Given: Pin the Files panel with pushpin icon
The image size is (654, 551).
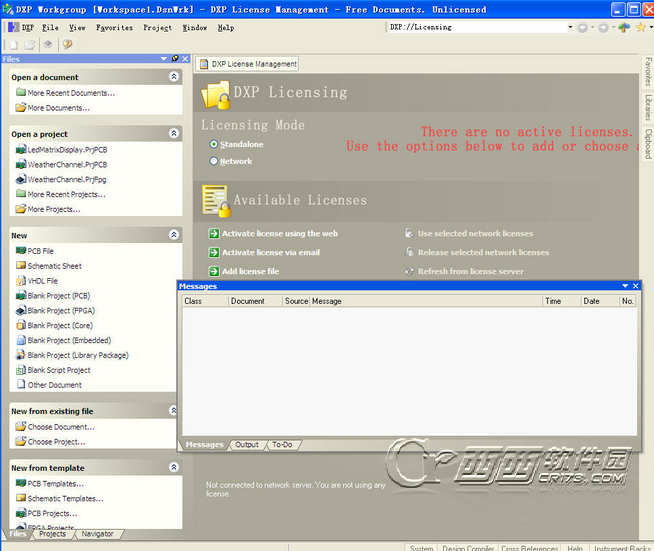Looking at the screenshot, I should click(x=175, y=58).
